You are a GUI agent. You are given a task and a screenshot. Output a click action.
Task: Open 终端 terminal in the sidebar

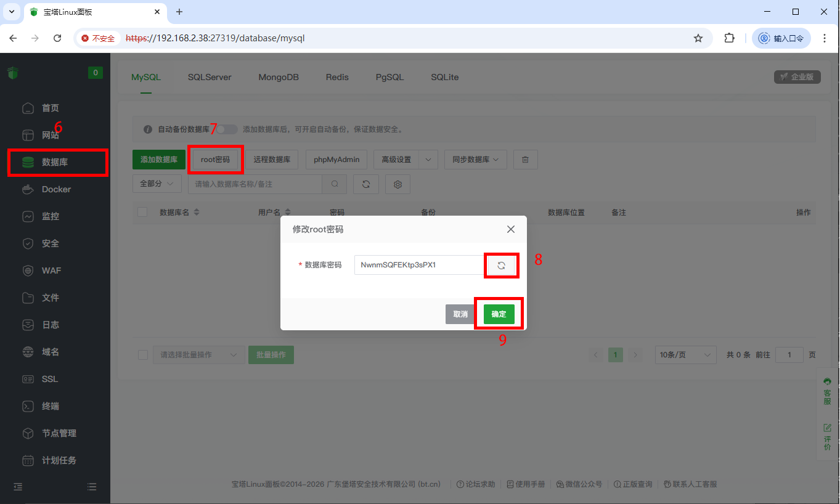pos(51,406)
